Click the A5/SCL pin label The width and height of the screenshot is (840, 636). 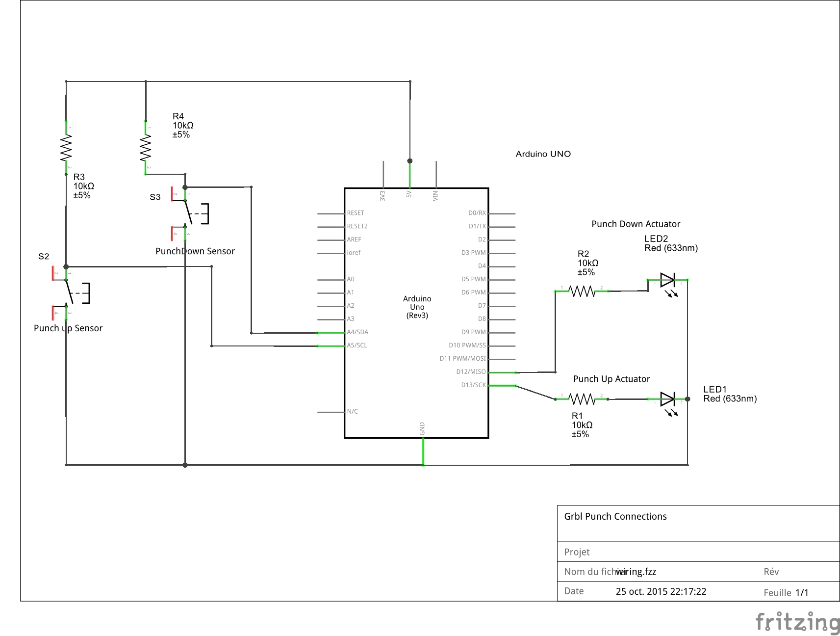[357, 345]
